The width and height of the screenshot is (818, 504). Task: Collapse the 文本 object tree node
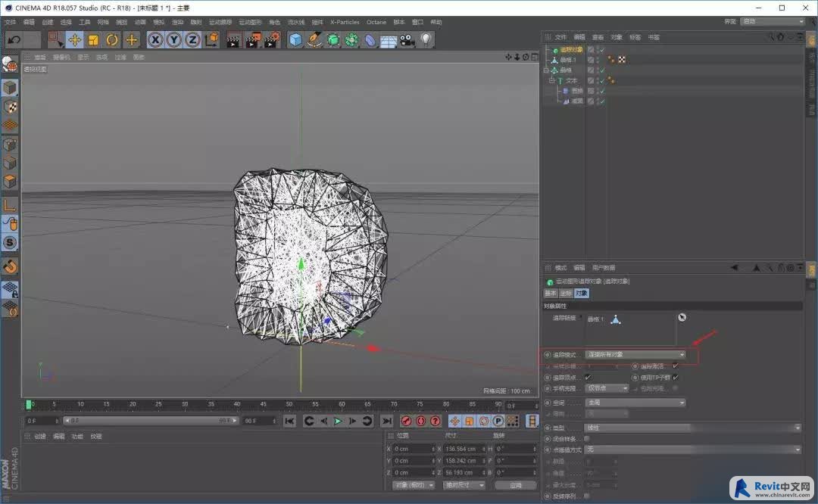pyautogui.click(x=551, y=81)
